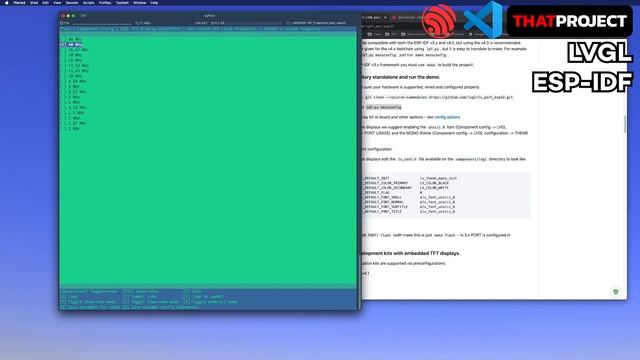The image size is (640, 360).
Task: Open the Apple menu
Action: pos(7,2)
